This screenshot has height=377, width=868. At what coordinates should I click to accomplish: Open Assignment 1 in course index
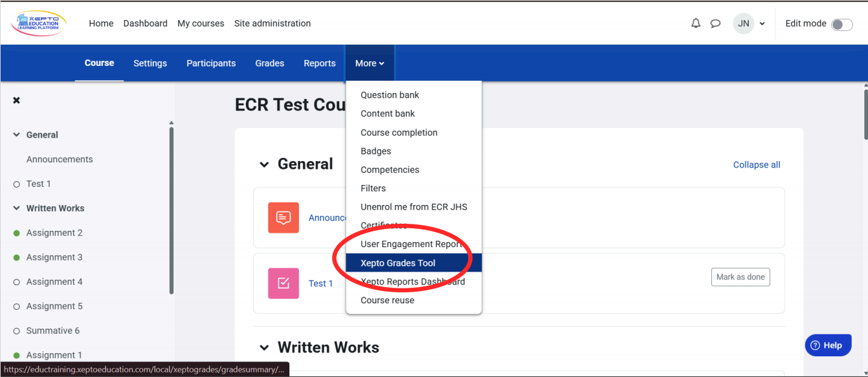click(54, 355)
